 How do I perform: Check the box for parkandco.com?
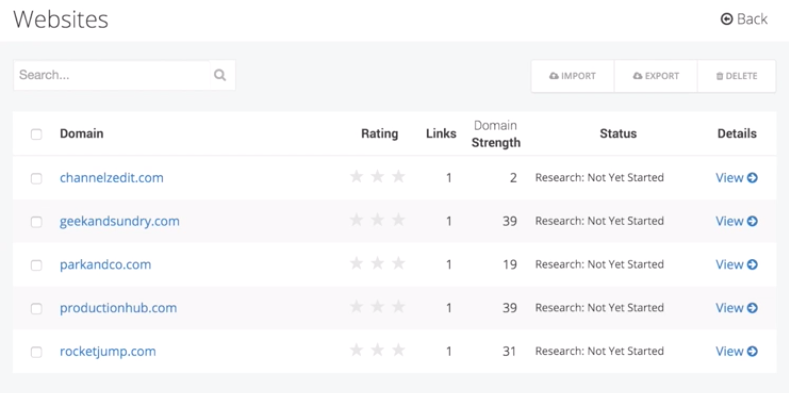coord(36,265)
